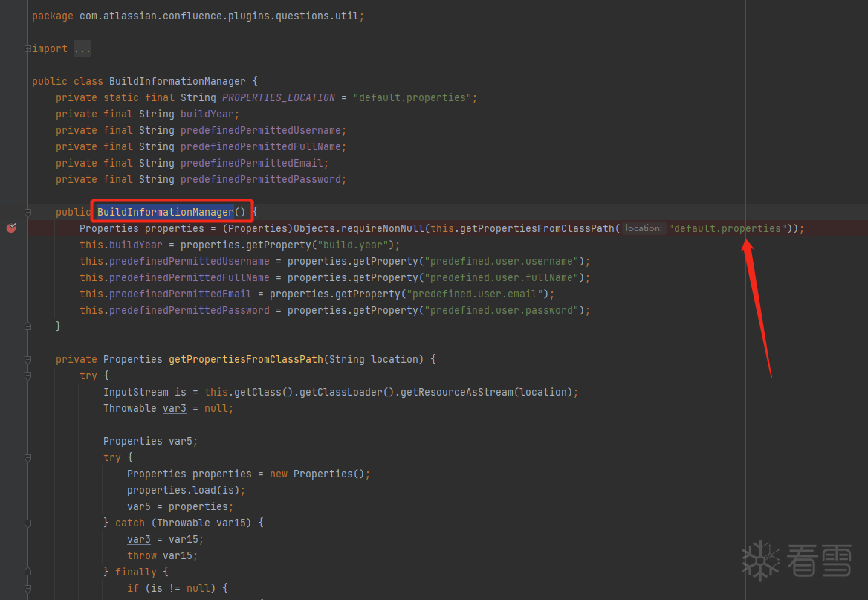Click BuildInformationManager in the class declaration line
The image size is (868, 600).
pos(177,82)
